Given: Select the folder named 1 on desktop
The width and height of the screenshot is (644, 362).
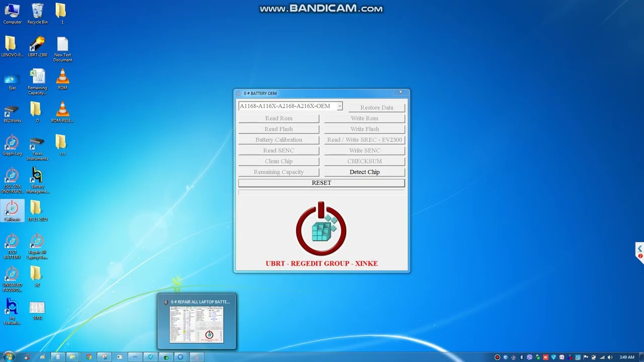Looking at the screenshot, I should tap(62, 14).
